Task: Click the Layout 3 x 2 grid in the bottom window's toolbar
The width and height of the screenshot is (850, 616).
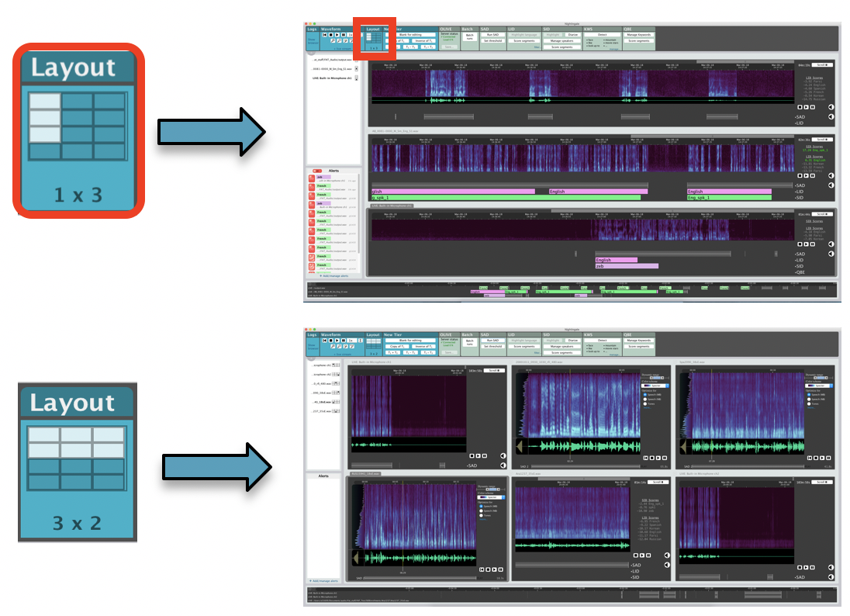Action: (374, 341)
